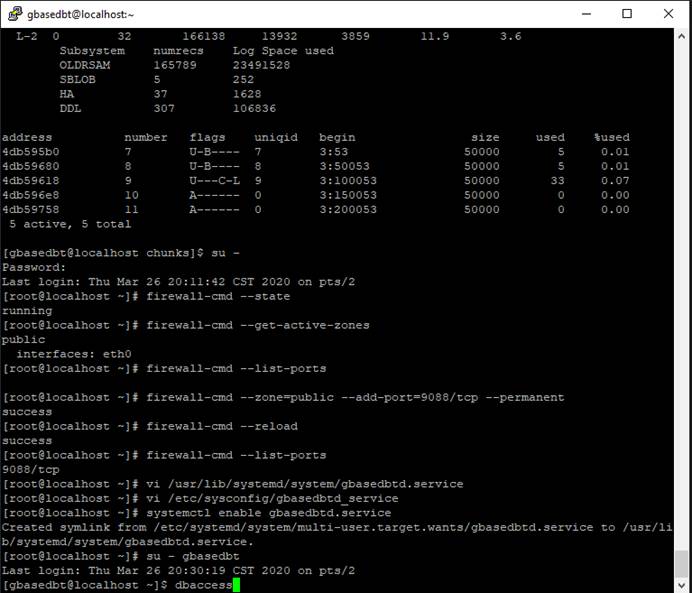692x593 pixels.
Task: Click address '4db59758'
Action: [30, 209]
